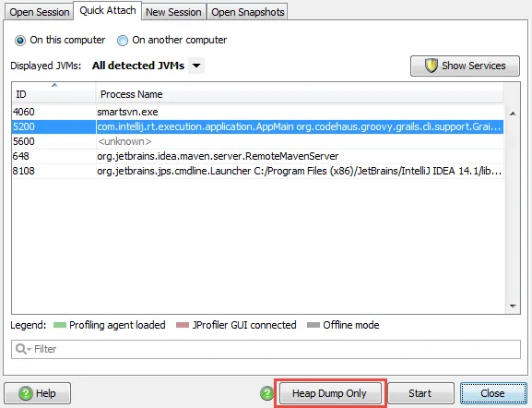Image resolution: width=532 pixels, height=408 pixels.
Task: Select the org.jetbrains.idea.maven.server.RemoteMavenServer row
Action: tap(257, 156)
